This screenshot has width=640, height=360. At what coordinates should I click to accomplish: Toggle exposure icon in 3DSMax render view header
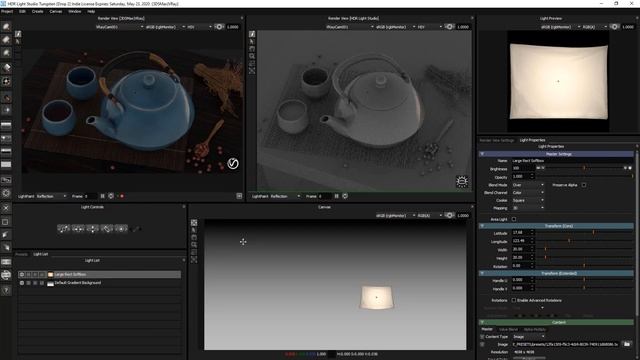tap(219, 27)
